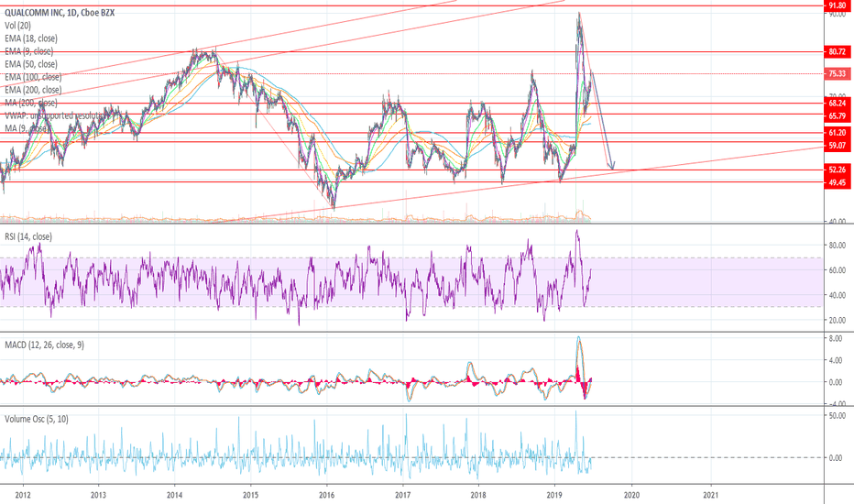The image size is (854, 504).
Task: Click the 2015 label on time axis
Action: (x=250, y=495)
